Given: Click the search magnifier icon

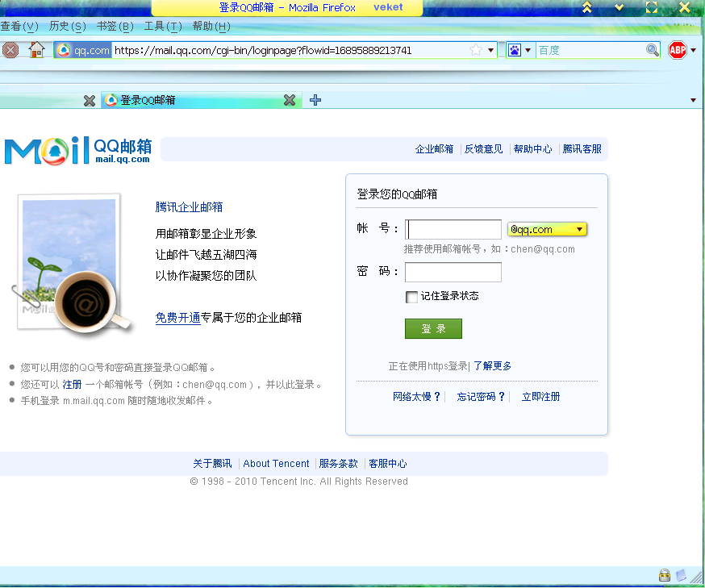Looking at the screenshot, I should click(652, 50).
